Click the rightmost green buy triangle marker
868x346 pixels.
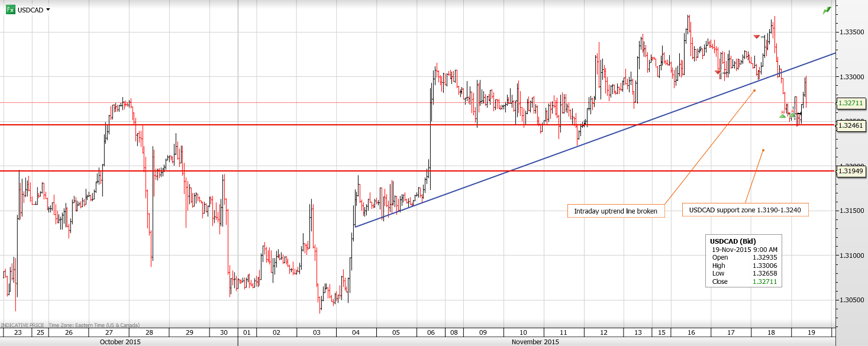coord(793,115)
